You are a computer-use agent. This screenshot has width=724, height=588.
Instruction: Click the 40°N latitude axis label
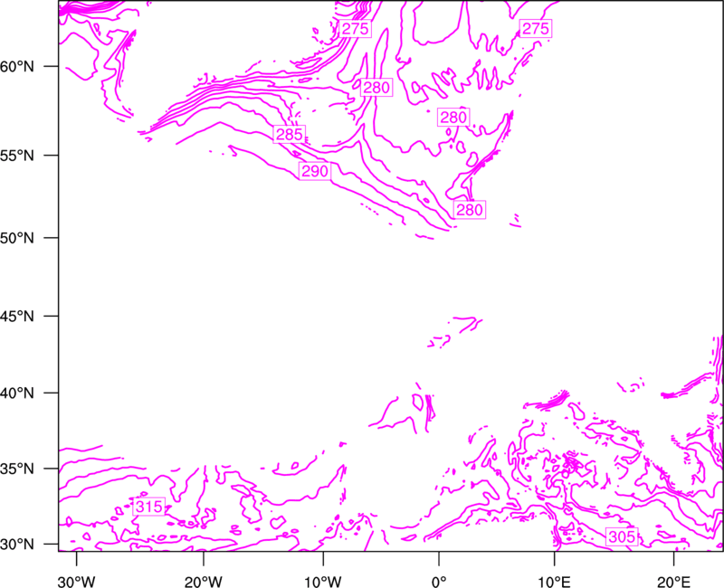tap(17, 394)
